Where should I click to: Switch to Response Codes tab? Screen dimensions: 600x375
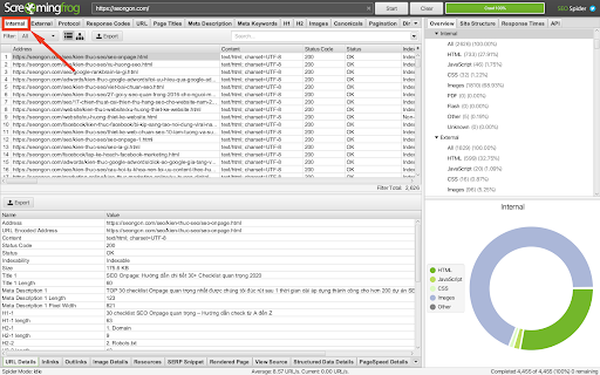pos(108,23)
